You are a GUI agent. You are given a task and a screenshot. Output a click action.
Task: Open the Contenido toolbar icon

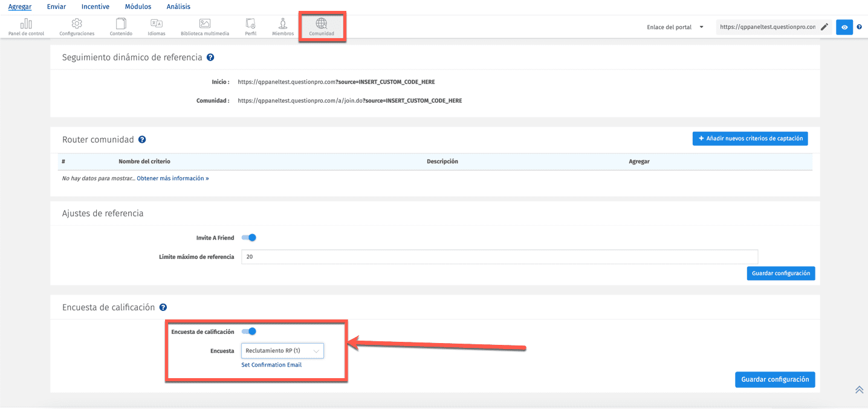pyautogui.click(x=121, y=27)
